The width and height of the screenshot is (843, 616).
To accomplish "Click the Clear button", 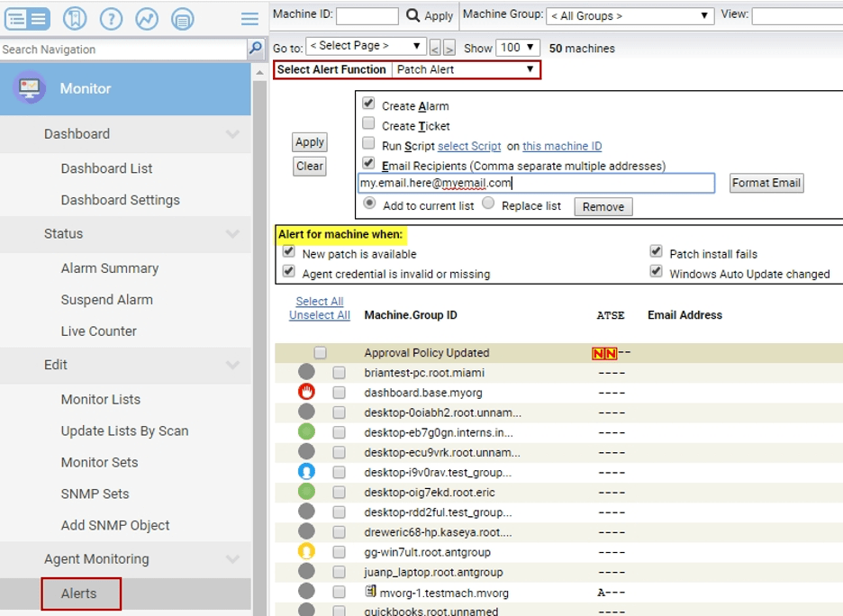I will (x=310, y=166).
